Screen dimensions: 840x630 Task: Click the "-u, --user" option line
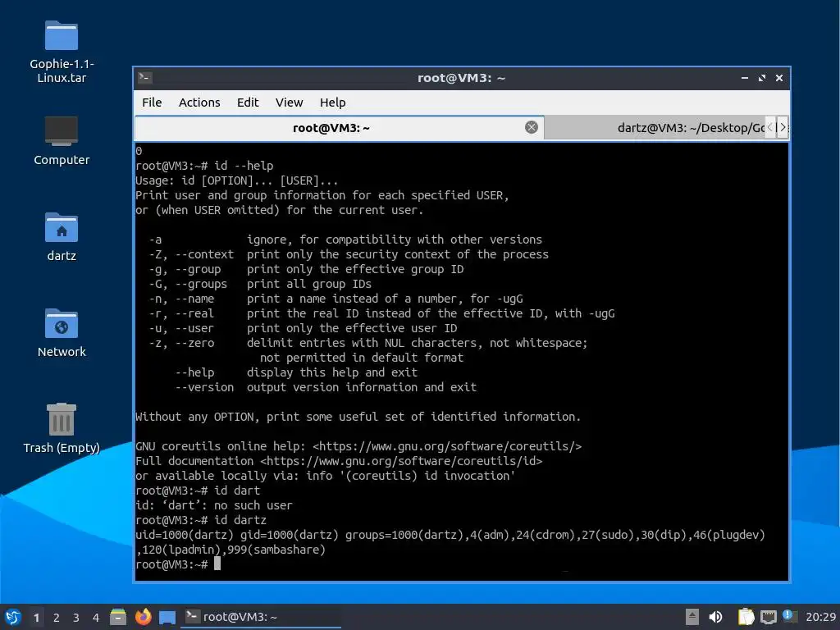tap(303, 328)
